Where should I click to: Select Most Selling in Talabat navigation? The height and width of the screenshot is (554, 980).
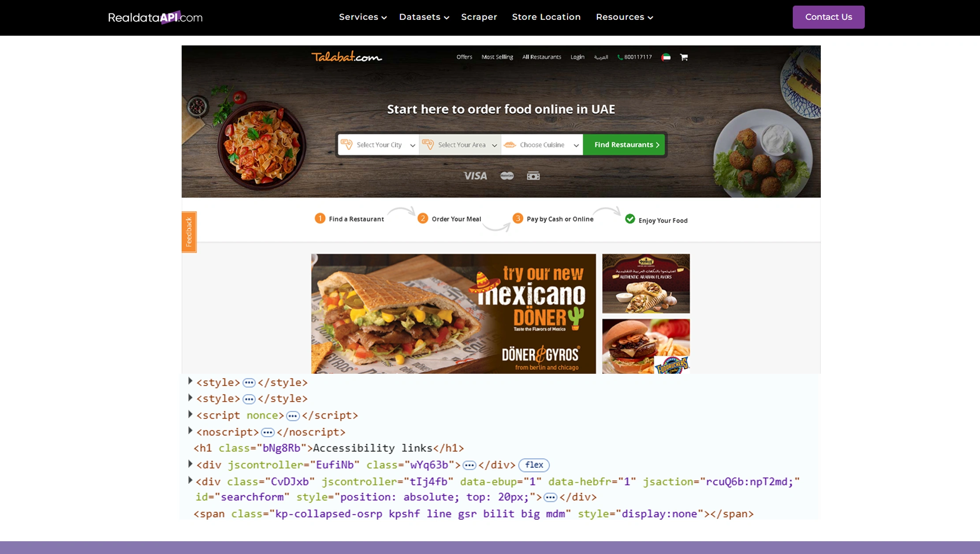[x=497, y=57]
